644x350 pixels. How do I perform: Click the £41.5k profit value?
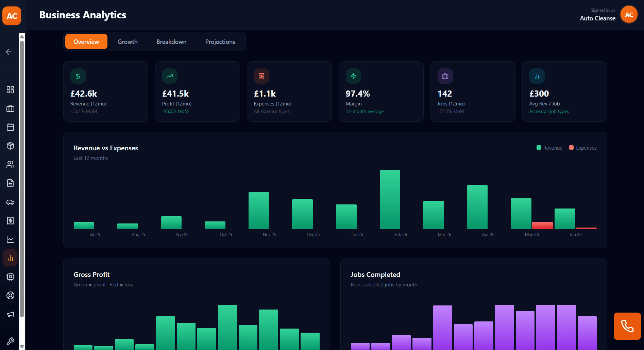[175, 94]
